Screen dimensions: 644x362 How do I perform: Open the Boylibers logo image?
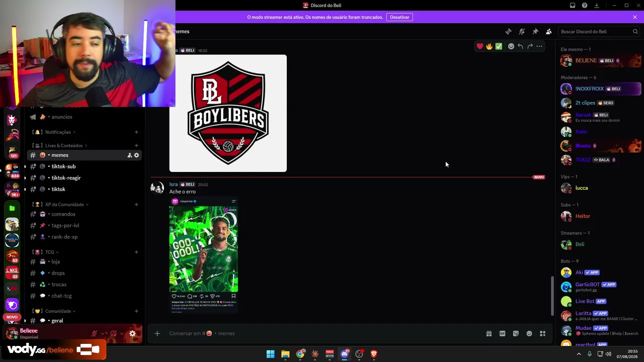point(228,113)
